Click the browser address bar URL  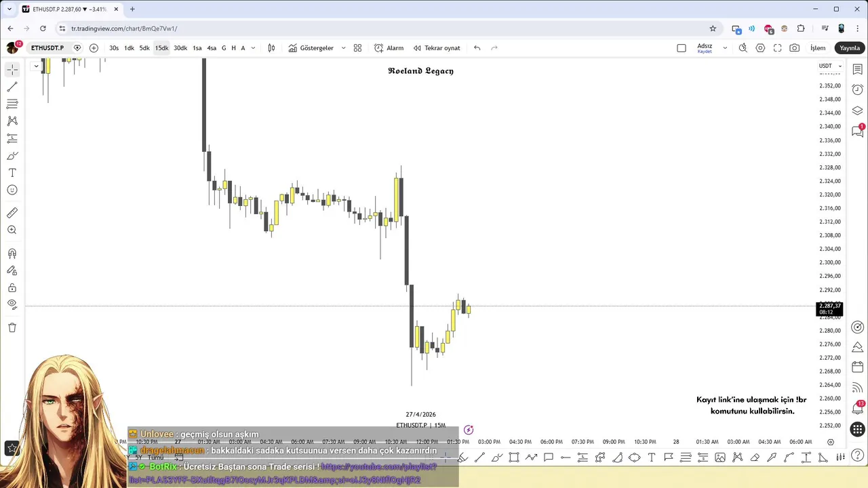tap(124, 28)
